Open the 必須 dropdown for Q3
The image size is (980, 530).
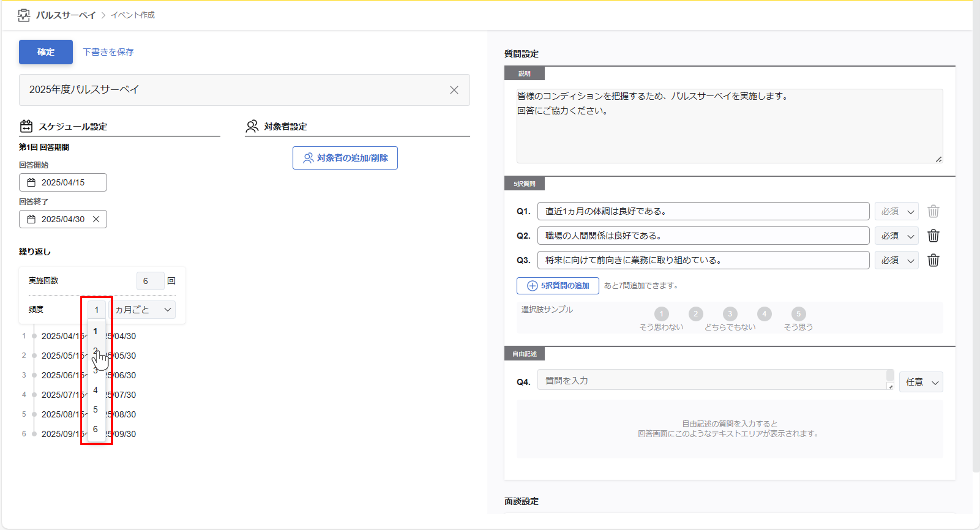click(x=897, y=260)
